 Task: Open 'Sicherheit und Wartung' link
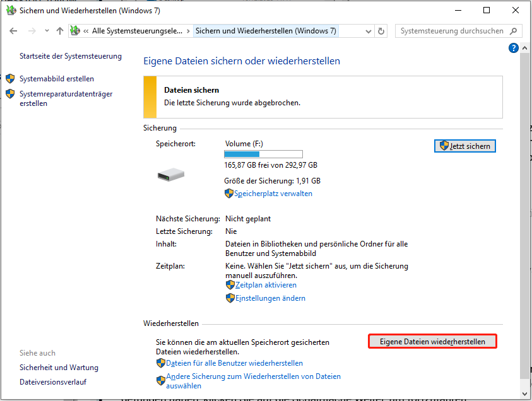coord(59,368)
